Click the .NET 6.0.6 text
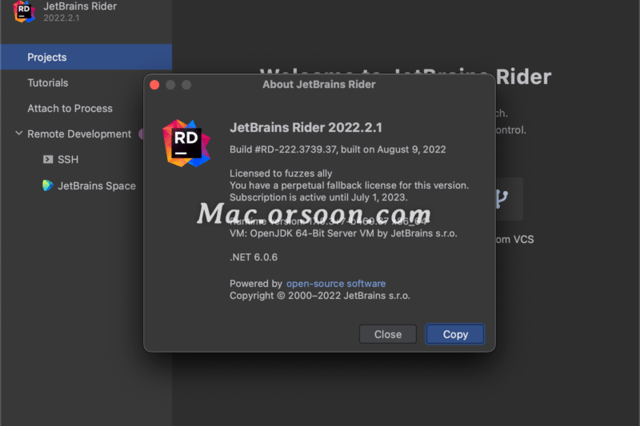Image resolution: width=640 pixels, height=426 pixels. (253, 257)
